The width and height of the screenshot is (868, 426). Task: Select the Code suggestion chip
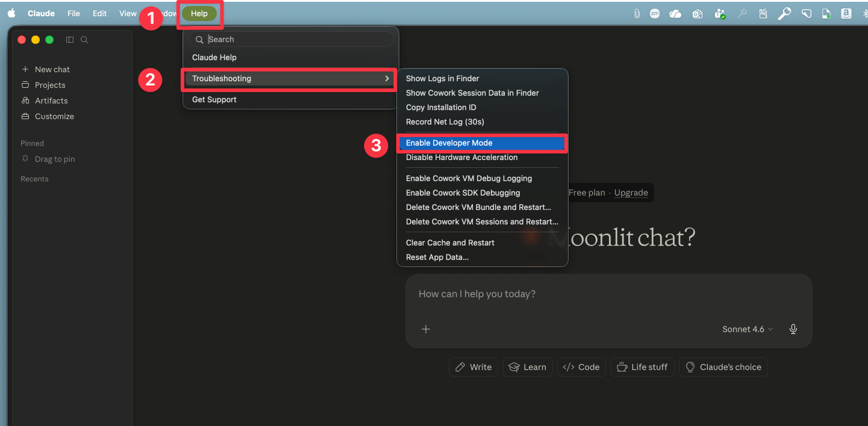[582, 367]
